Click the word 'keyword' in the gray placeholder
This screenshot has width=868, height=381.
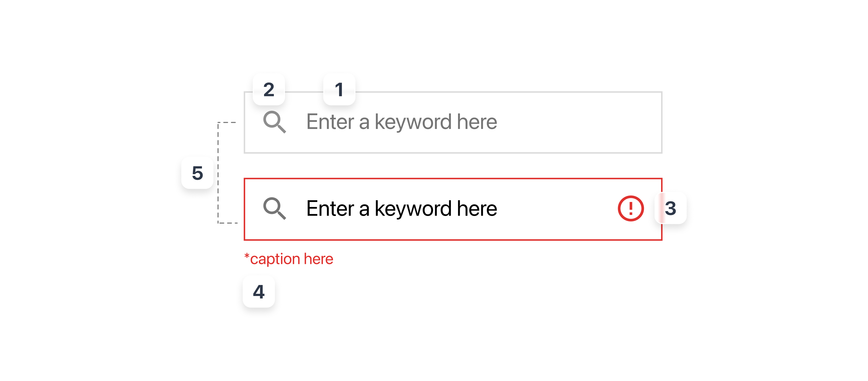[413, 122]
